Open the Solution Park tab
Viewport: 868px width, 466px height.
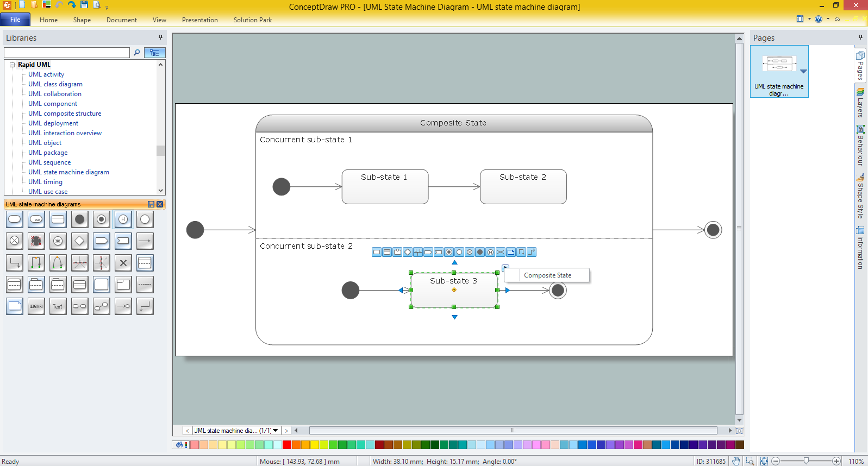pyautogui.click(x=253, y=20)
